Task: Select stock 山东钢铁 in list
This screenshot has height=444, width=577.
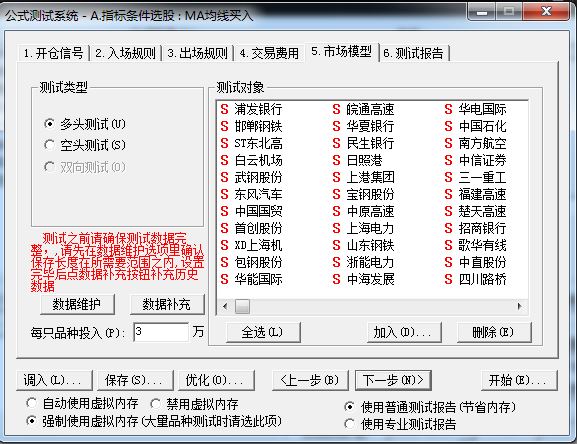Action: click(x=370, y=245)
